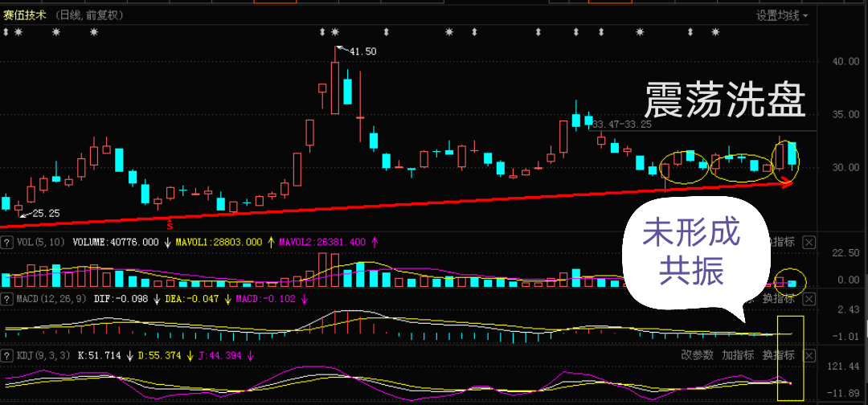The height and width of the screenshot is (405, 868).
Task: Click the rightmost star event marker
Action: [x=715, y=33]
